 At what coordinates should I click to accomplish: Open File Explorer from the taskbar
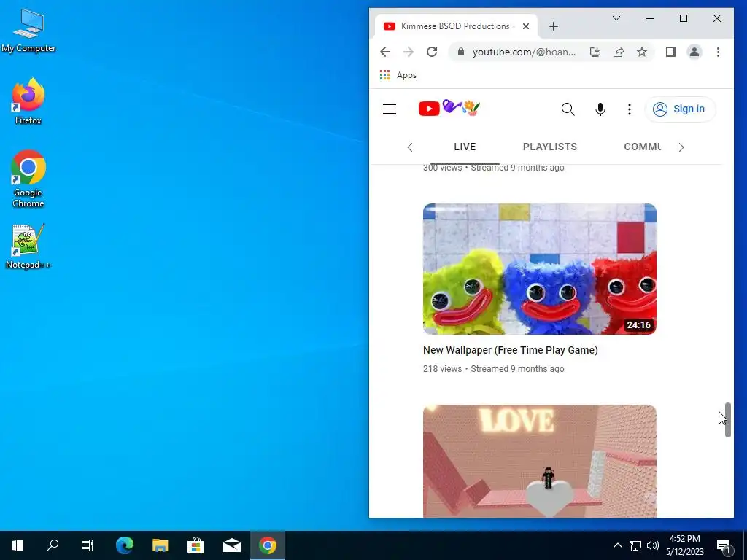click(160, 545)
